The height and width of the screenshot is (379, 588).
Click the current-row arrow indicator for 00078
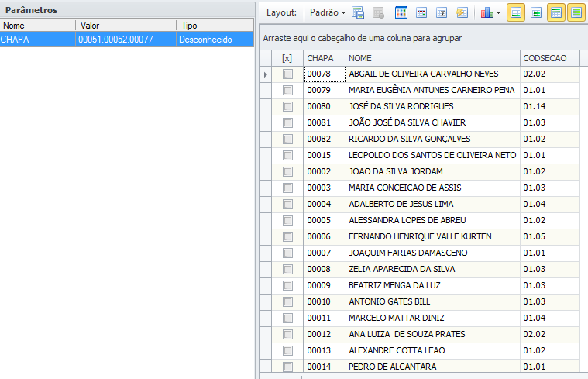click(x=266, y=74)
